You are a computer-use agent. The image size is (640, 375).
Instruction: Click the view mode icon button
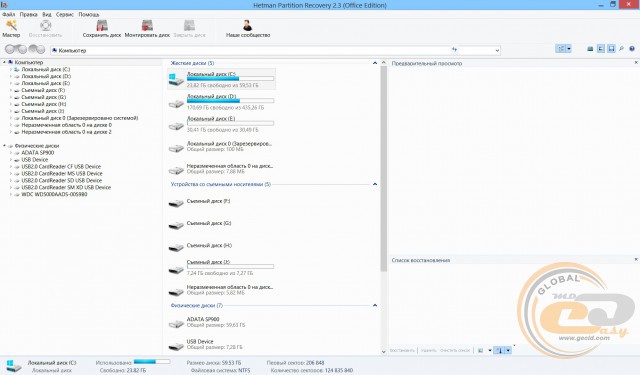click(561, 49)
